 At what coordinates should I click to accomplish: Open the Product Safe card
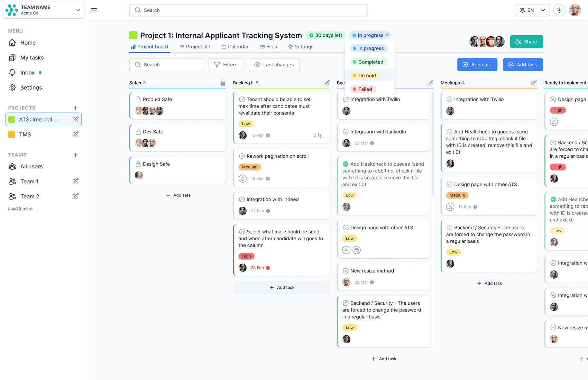click(178, 105)
